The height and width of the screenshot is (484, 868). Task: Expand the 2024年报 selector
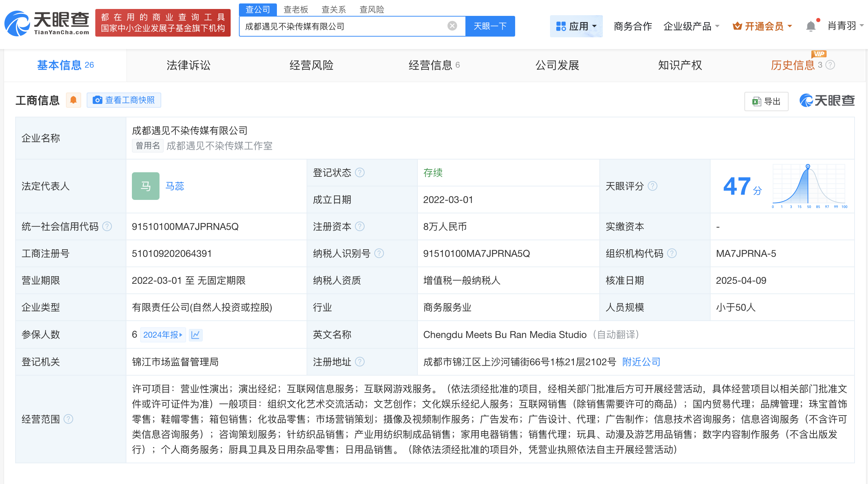(x=163, y=335)
